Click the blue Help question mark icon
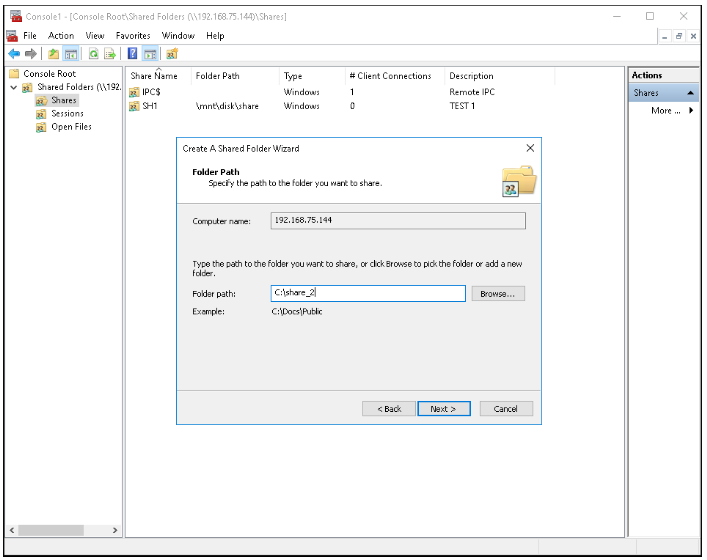This screenshot has width=707, height=560. tap(132, 54)
